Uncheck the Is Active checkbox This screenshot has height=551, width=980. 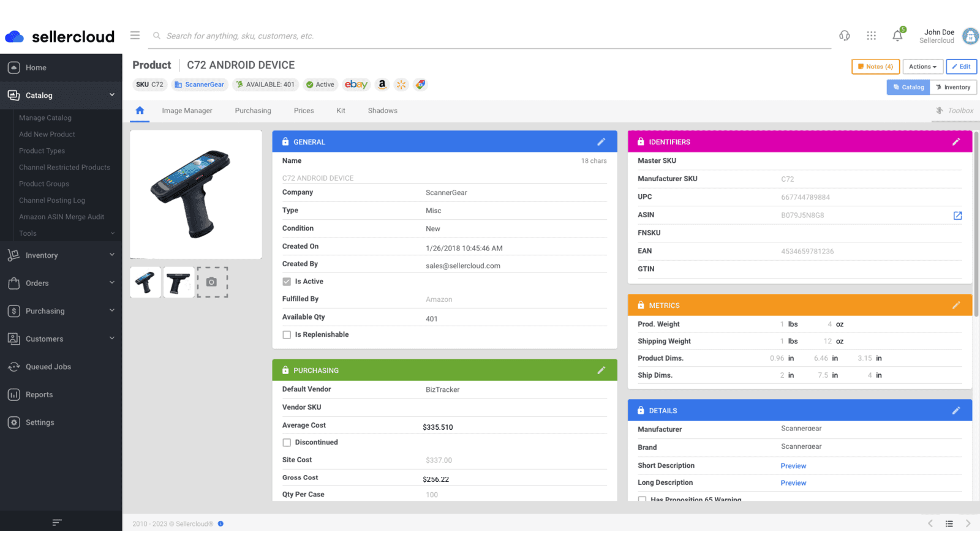pos(287,281)
